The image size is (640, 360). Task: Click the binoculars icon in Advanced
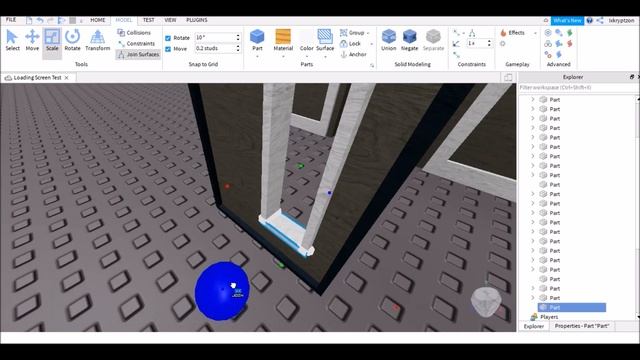pos(548,44)
